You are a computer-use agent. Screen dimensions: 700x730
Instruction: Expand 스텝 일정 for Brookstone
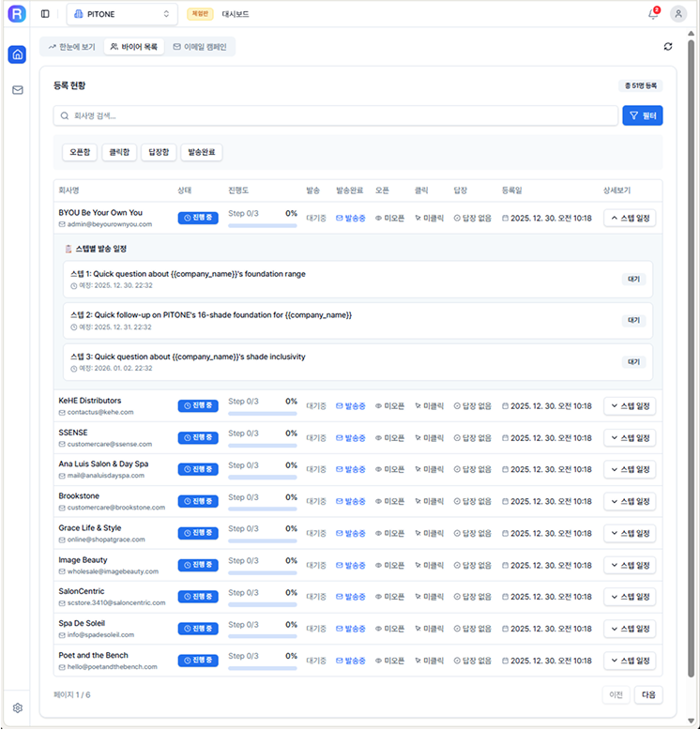(630, 501)
